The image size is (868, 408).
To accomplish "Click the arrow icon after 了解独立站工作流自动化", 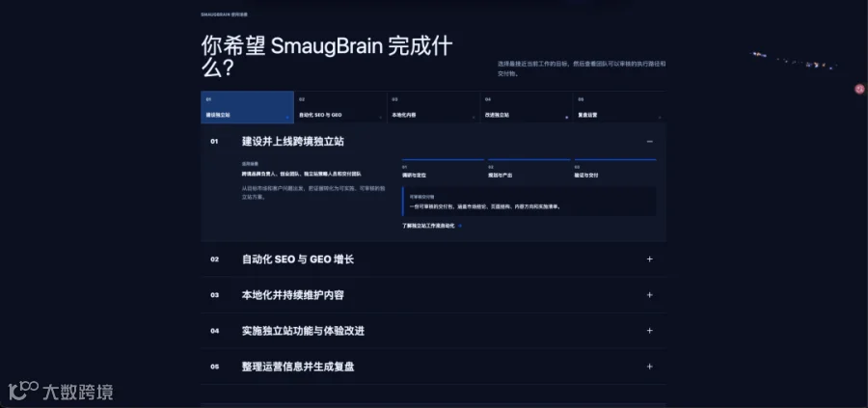I will (x=460, y=226).
